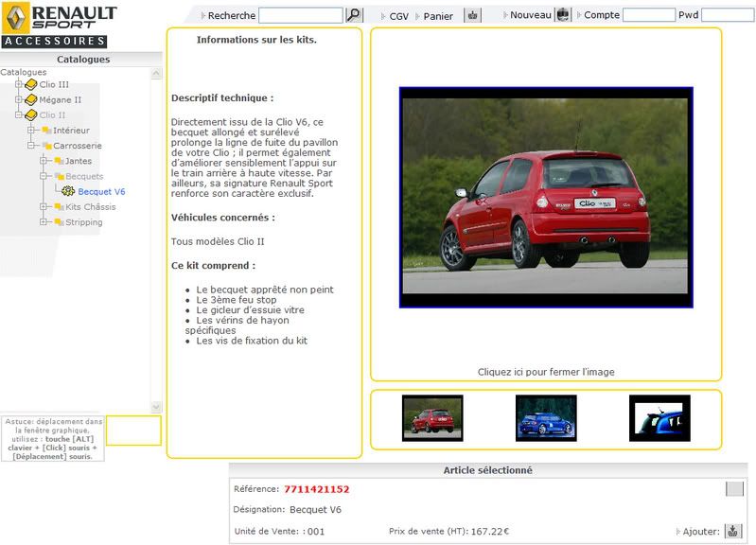This screenshot has height=545, width=756.
Task: Click catalogue scrollbar down arrow
Action: [156, 407]
